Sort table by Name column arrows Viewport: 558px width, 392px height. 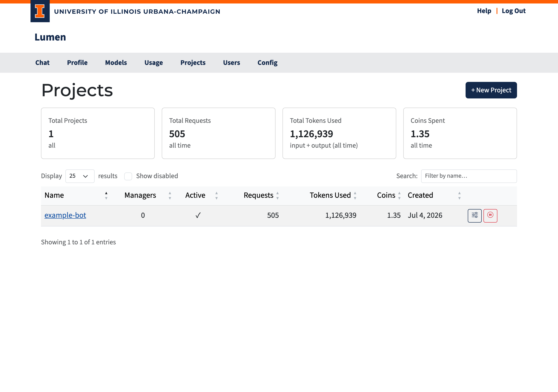tap(106, 196)
